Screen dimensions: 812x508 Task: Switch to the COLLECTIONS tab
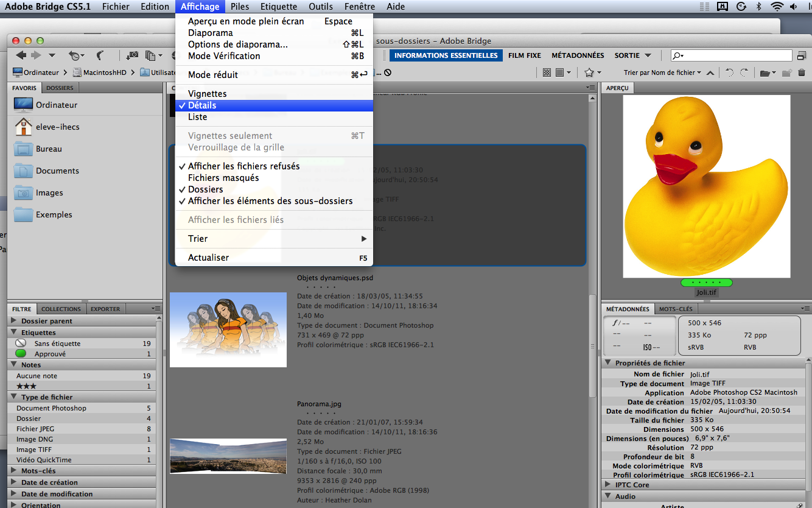pos(61,309)
